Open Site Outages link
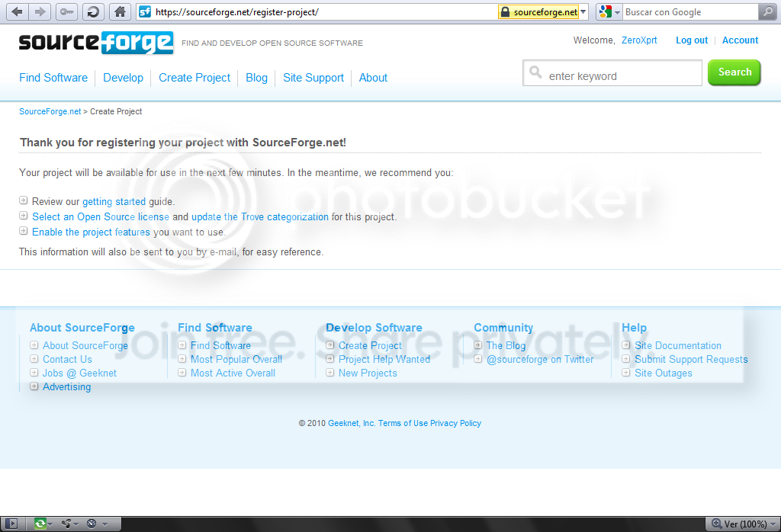Image resolution: width=781 pixels, height=532 pixels. [x=663, y=373]
